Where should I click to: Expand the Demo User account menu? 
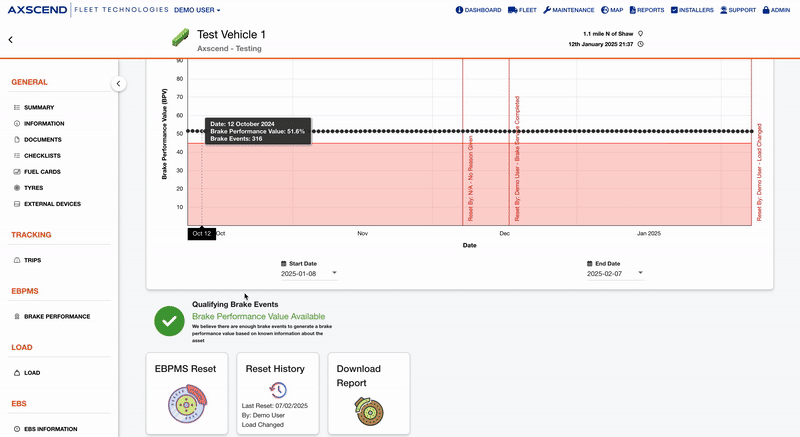point(197,10)
